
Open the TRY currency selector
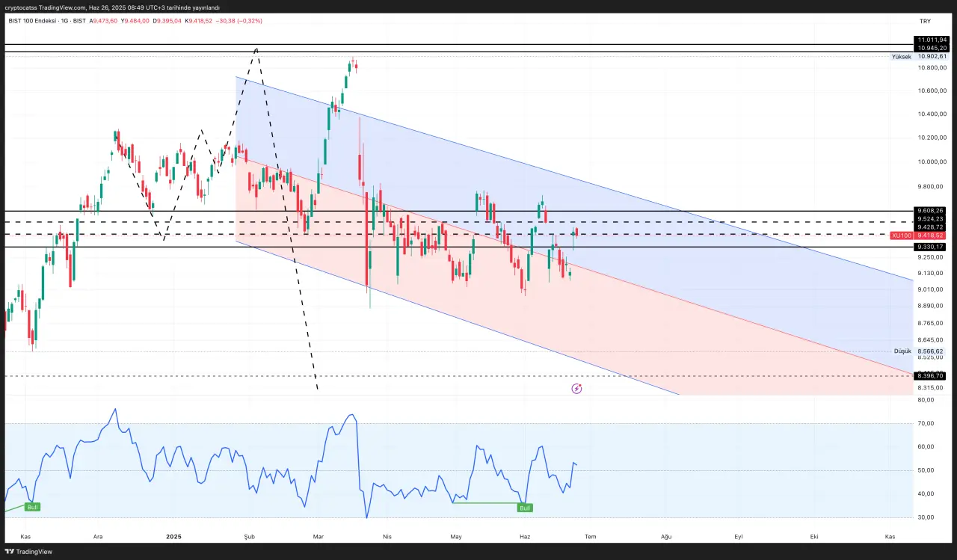[925, 20]
